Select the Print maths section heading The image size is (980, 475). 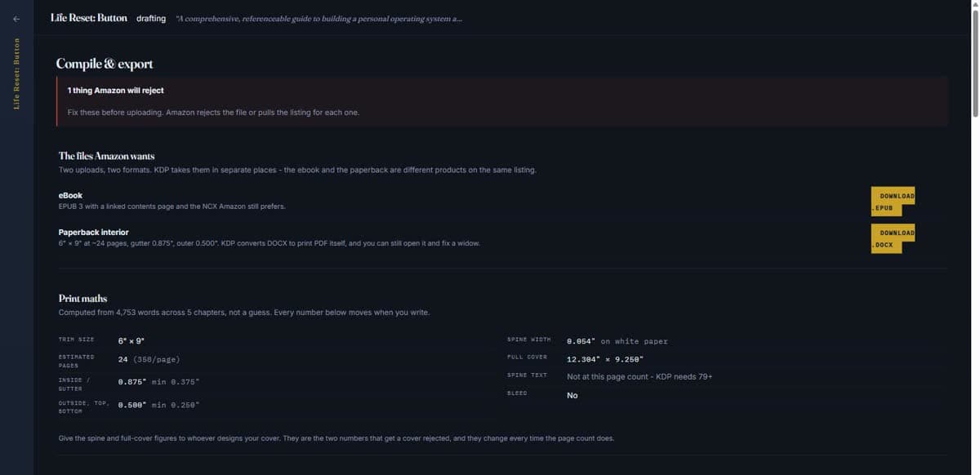click(x=82, y=299)
